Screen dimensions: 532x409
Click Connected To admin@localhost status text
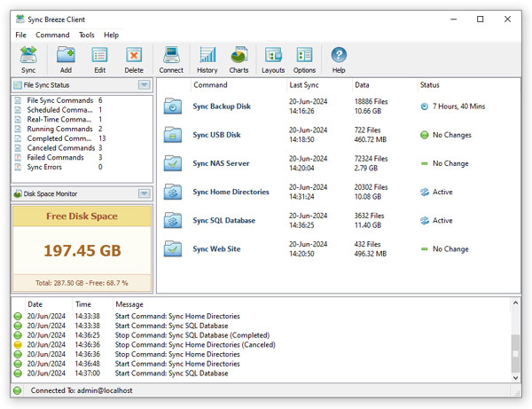(x=82, y=390)
